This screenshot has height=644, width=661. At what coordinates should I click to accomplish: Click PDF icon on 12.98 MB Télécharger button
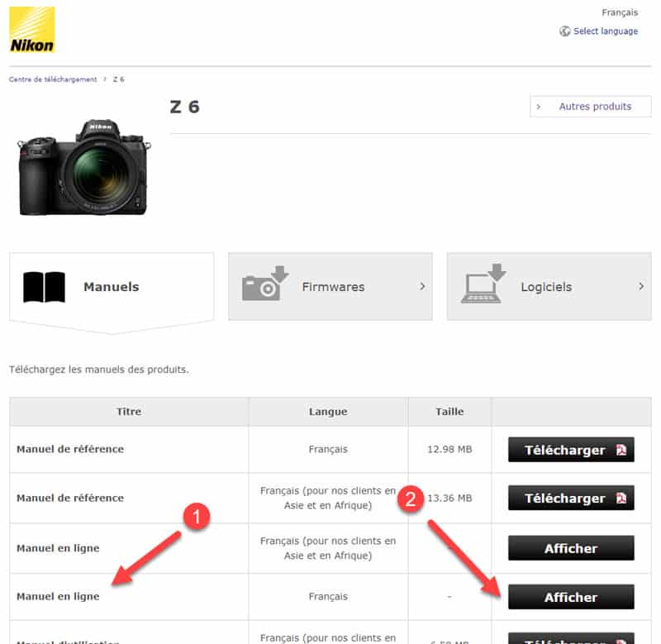pyautogui.click(x=621, y=450)
